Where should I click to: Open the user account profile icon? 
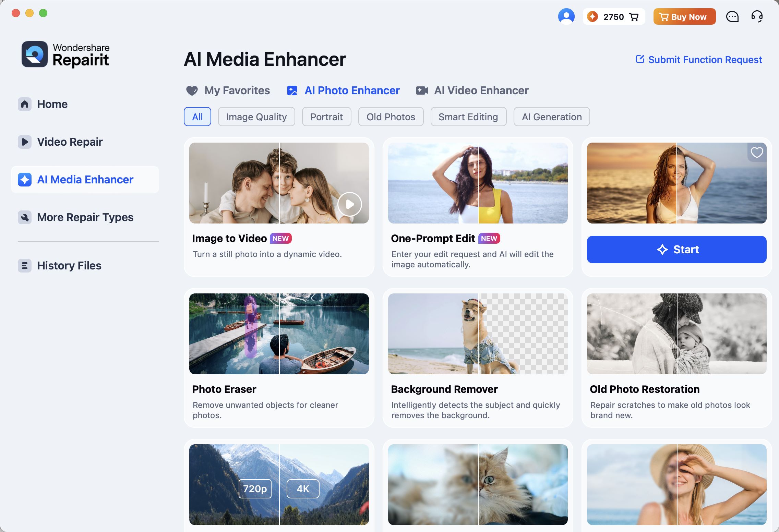(x=566, y=16)
